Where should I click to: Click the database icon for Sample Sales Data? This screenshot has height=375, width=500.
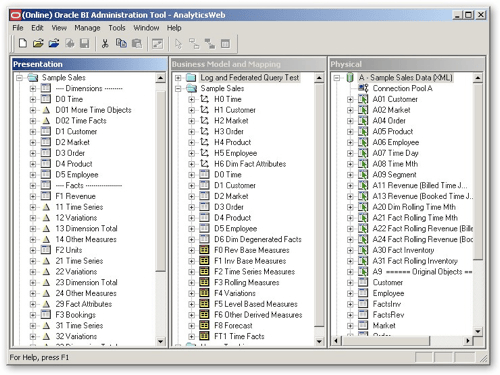click(350, 78)
